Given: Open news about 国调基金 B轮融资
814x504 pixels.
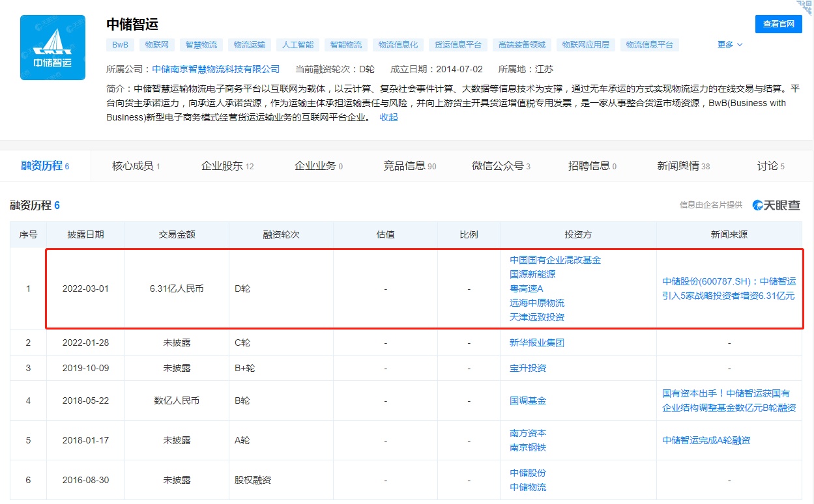Looking at the screenshot, I should (729, 400).
